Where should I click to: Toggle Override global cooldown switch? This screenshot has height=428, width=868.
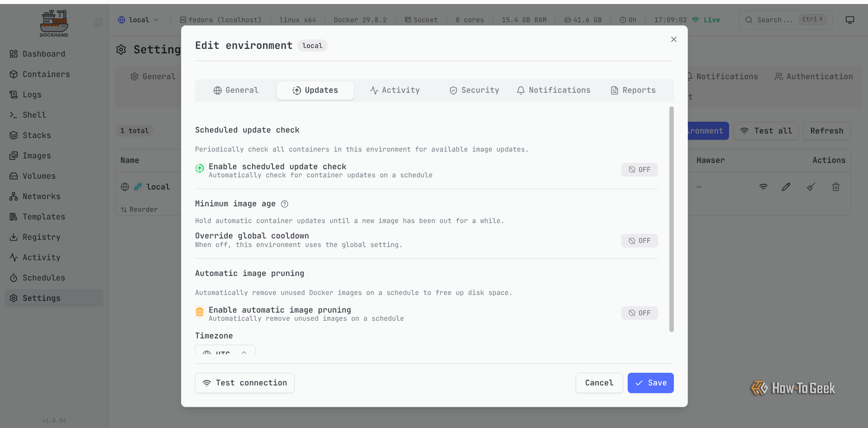pyautogui.click(x=639, y=240)
